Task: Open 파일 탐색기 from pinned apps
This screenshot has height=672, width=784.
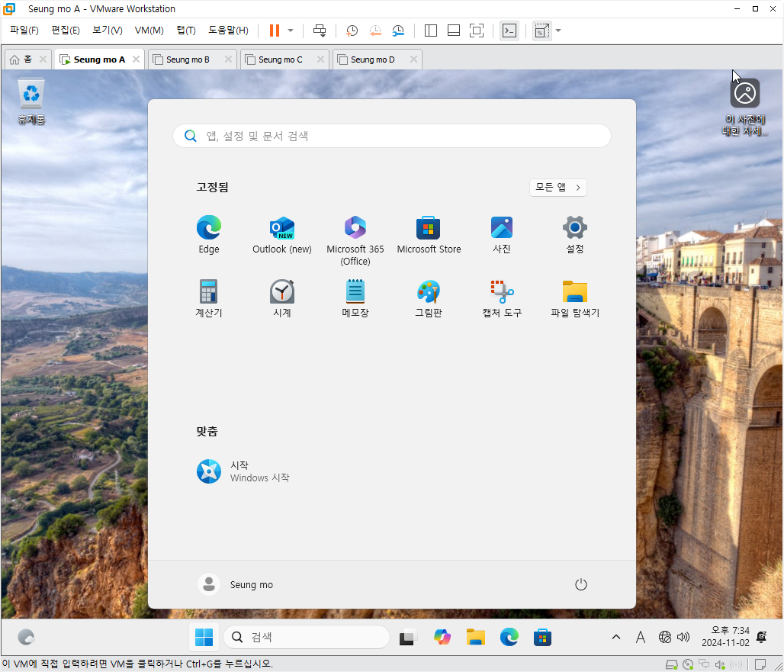Action: (x=575, y=298)
